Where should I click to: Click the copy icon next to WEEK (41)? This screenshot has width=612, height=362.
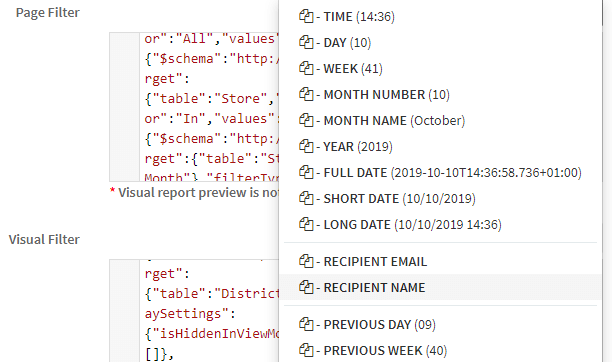(306, 68)
